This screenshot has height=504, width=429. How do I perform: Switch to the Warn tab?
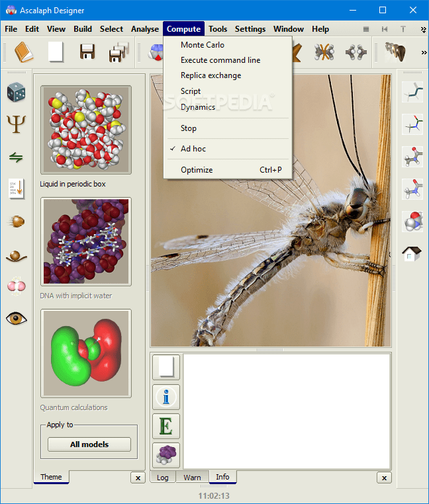coord(192,478)
